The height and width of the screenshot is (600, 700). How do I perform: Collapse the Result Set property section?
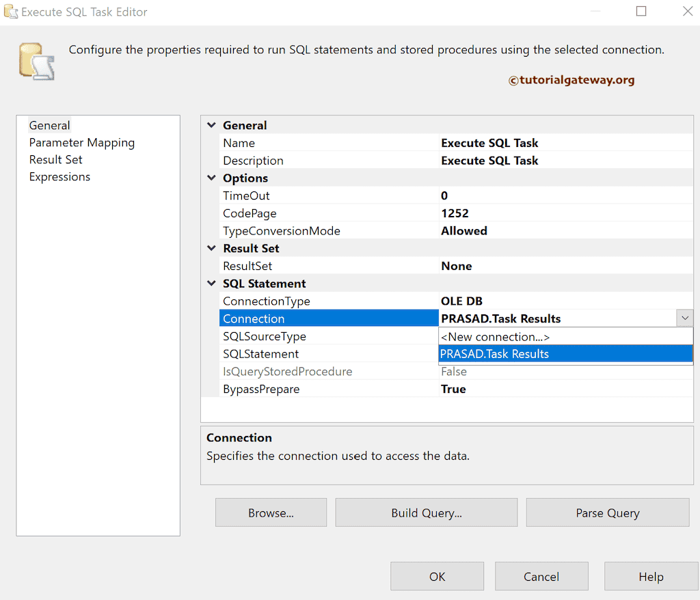[211, 248]
